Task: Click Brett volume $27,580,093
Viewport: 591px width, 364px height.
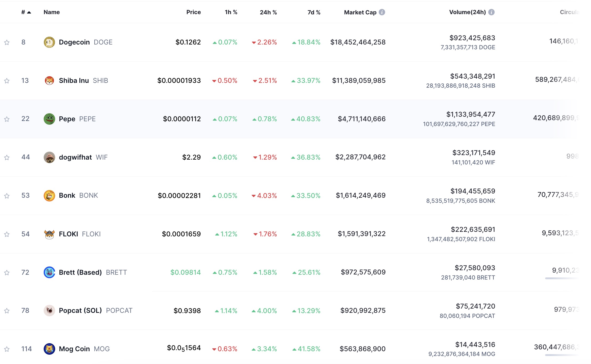Action: [x=475, y=268]
